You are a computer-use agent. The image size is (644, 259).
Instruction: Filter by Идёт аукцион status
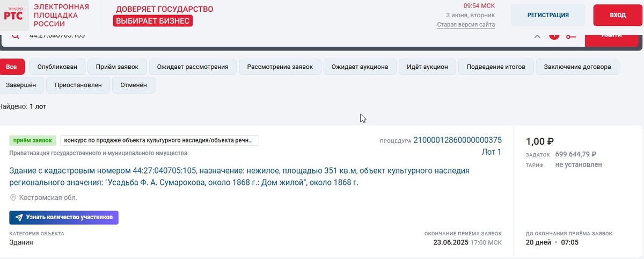[x=427, y=67]
